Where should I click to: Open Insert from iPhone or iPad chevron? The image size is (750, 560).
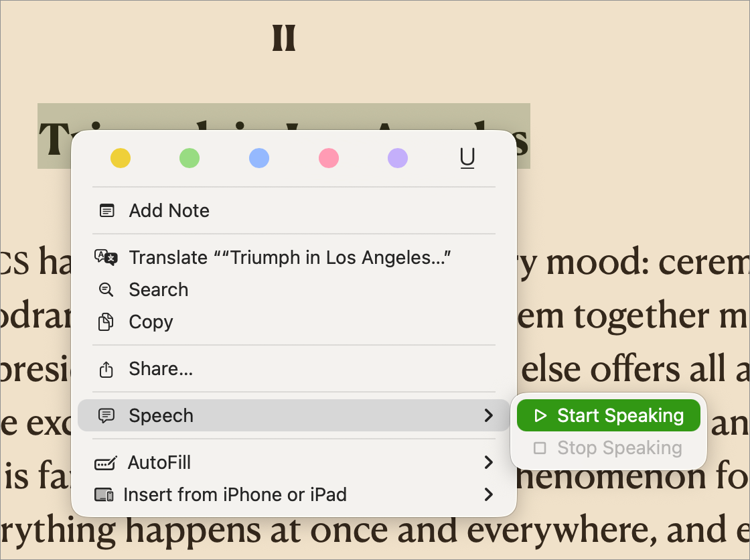point(488,495)
